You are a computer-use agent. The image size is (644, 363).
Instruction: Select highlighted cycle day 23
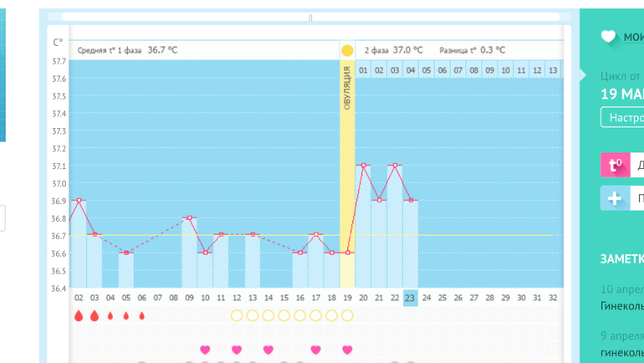[x=410, y=297]
